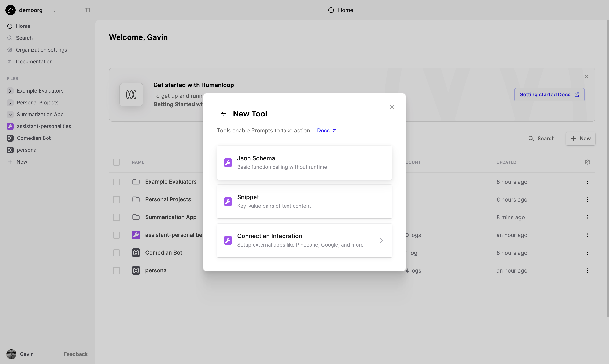The height and width of the screenshot is (364, 609).
Task: Open the Docs link in the New Tool dialog
Action: pos(327,131)
